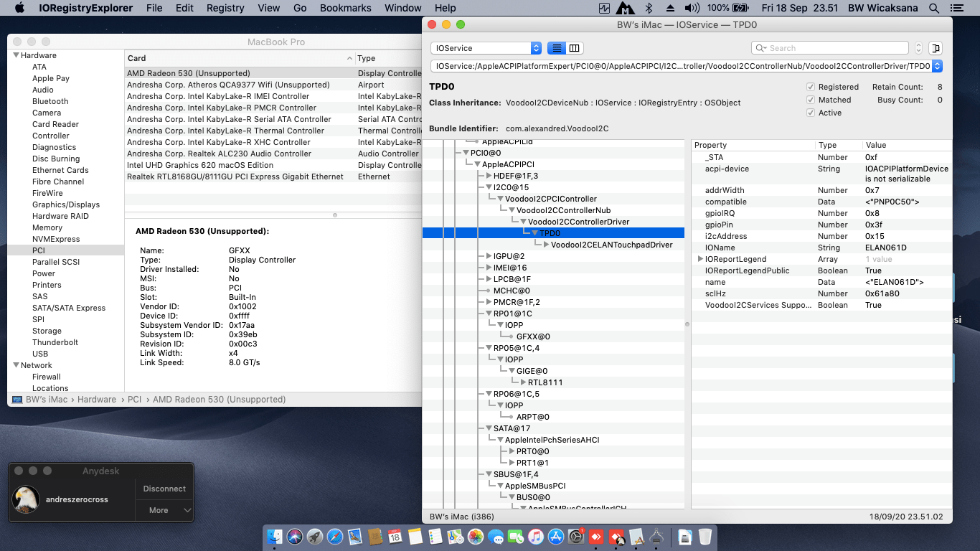Expand the IGPU@2 node
The height and width of the screenshot is (551, 980).
point(489,256)
